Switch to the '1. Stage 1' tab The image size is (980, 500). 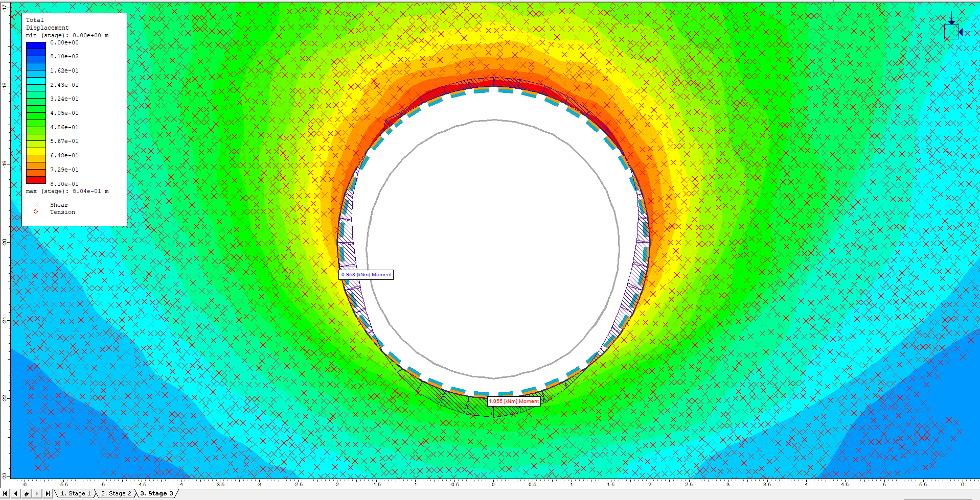75,493
